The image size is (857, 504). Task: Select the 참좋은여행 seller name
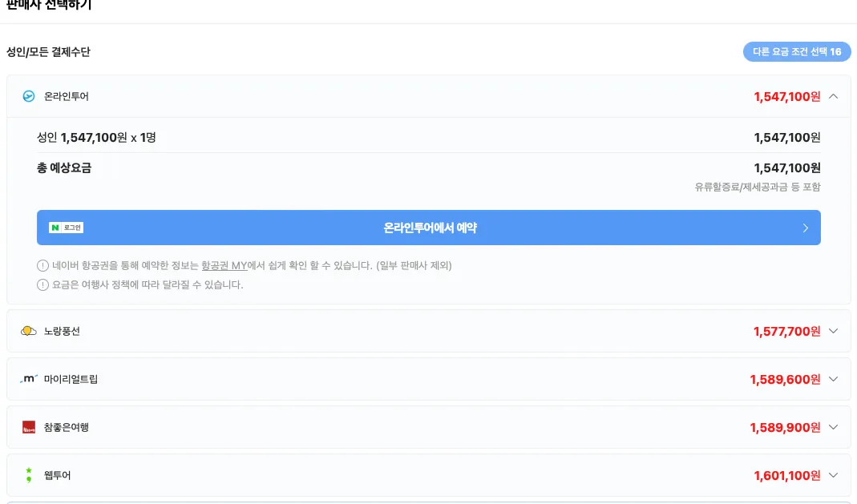(66, 427)
